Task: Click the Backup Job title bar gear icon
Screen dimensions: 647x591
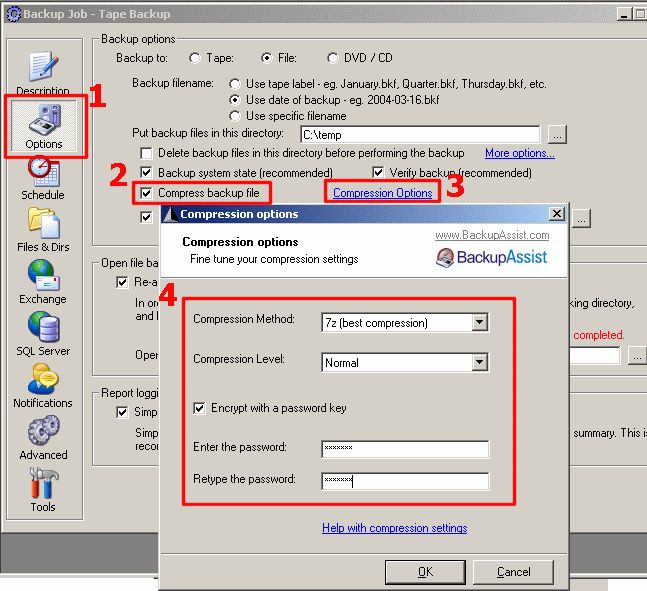Action: click(13, 14)
